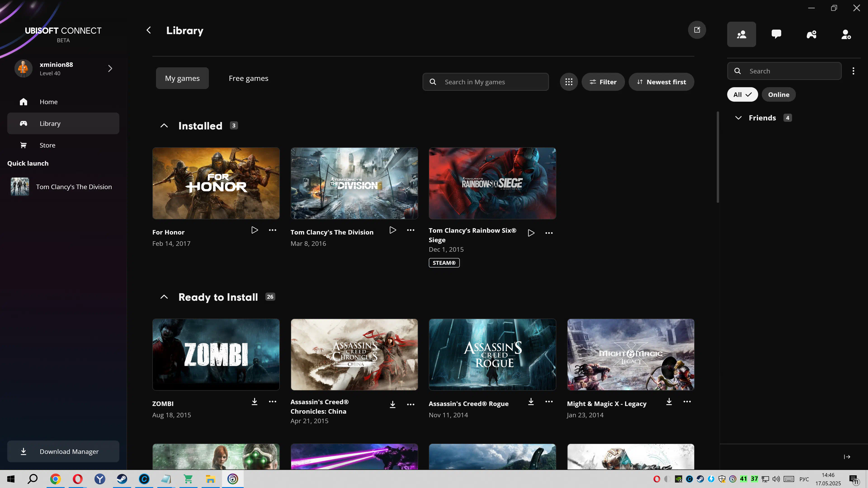Screen dimensions: 868x488
Task: Open Windows Start menu
Action: point(11,479)
